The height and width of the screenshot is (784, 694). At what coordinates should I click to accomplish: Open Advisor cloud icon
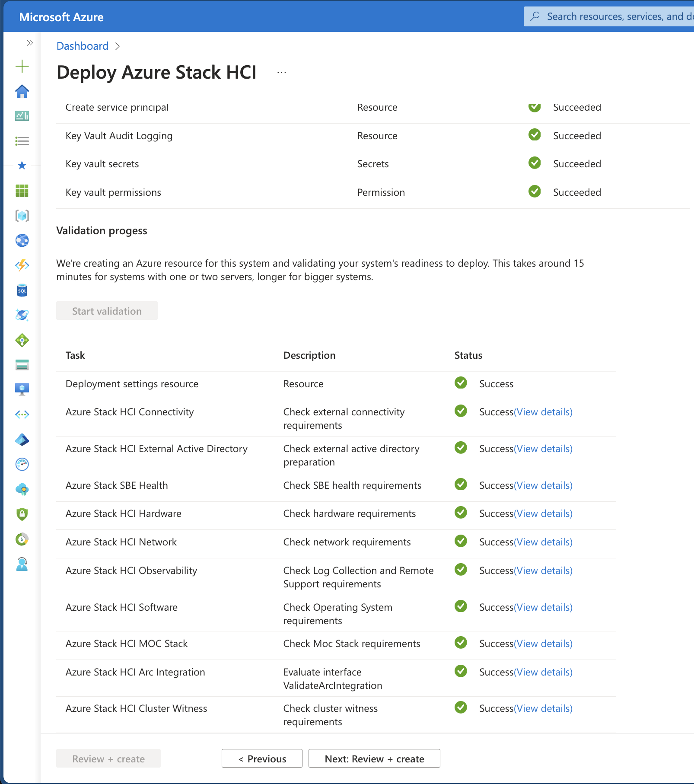(x=22, y=490)
